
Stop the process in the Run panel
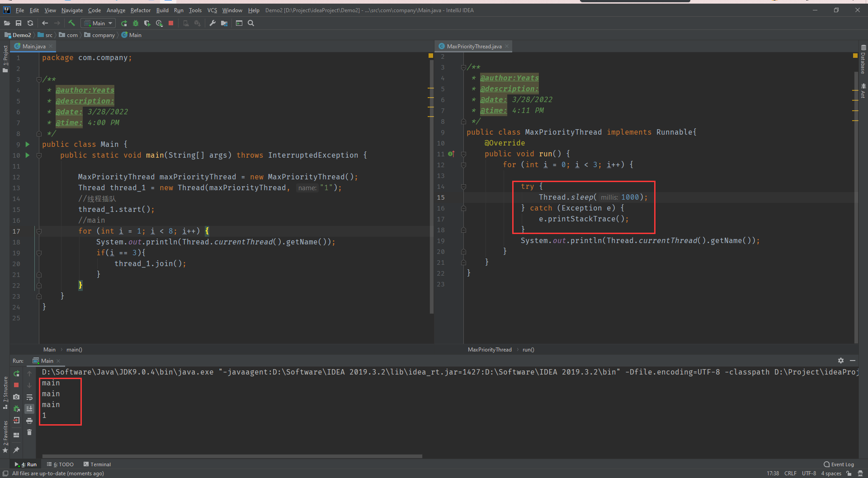point(16,385)
